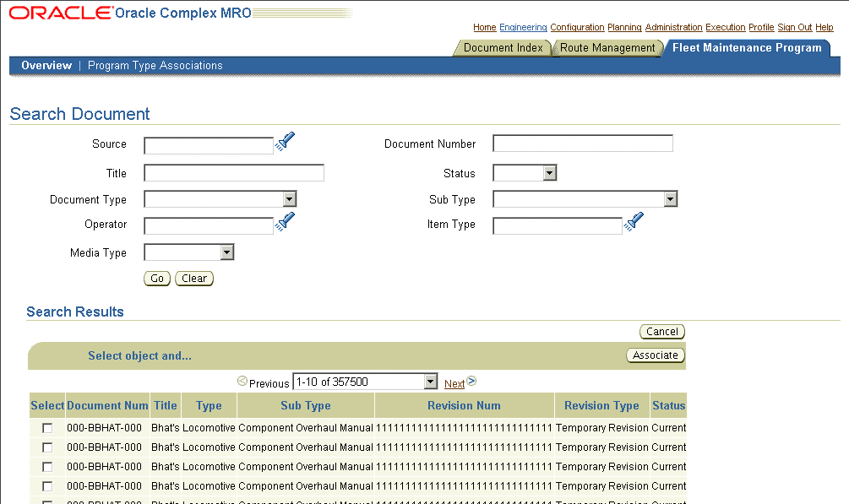Screen dimensions: 849x504
Task: Click the Sub Type column header
Action: click(305, 405)
